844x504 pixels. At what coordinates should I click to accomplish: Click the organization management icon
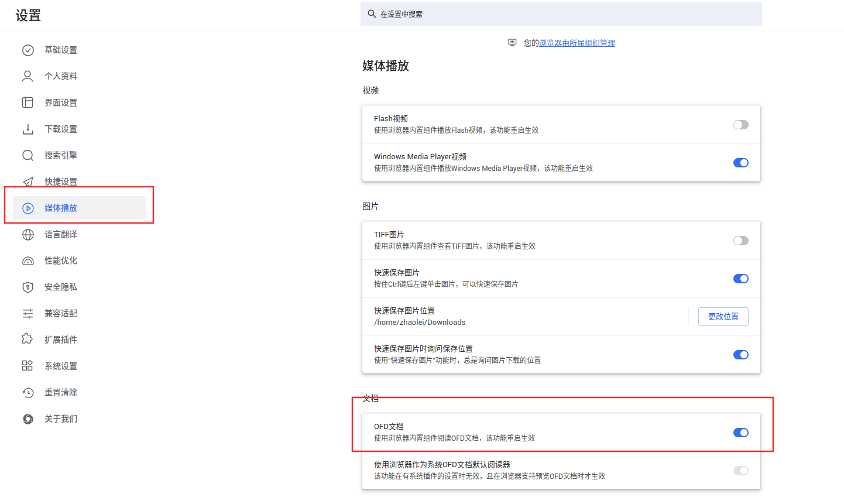click(x=512, y=43)
